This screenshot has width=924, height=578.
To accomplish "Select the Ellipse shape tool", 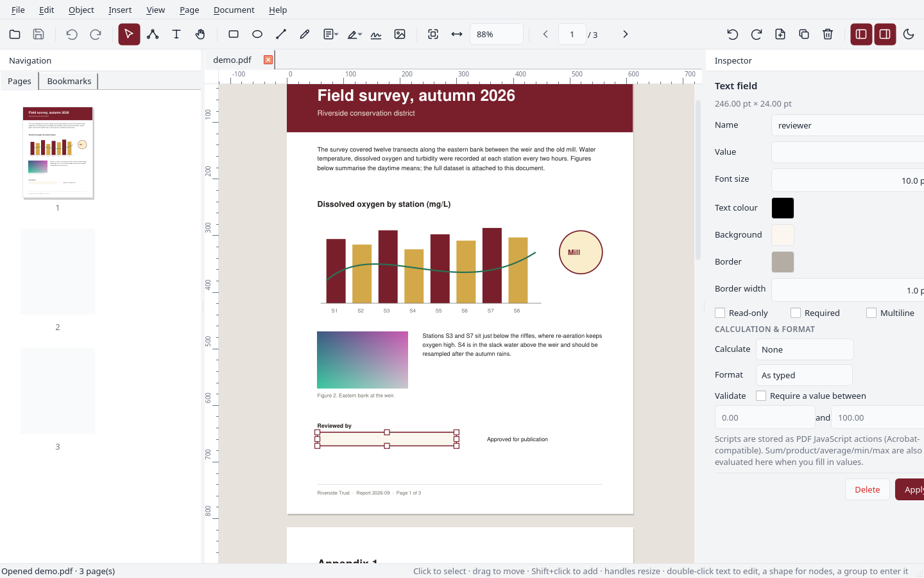I will click(x=257, y=34).
